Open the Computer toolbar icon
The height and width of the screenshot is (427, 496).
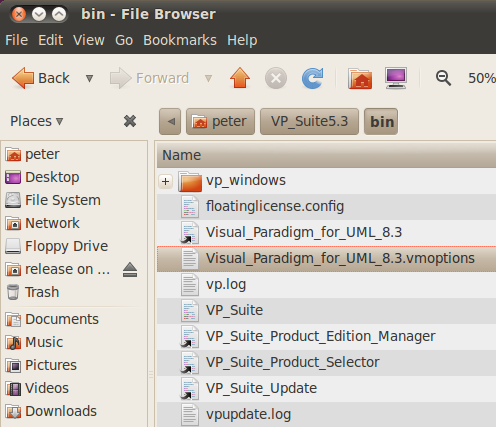click(396, 78)
